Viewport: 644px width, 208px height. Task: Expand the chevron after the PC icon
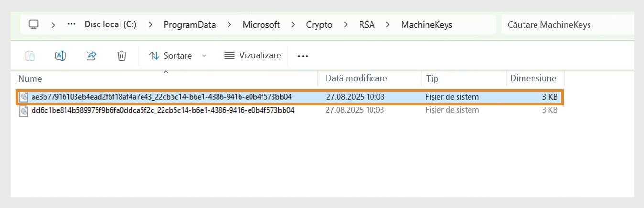coord(53,25)
